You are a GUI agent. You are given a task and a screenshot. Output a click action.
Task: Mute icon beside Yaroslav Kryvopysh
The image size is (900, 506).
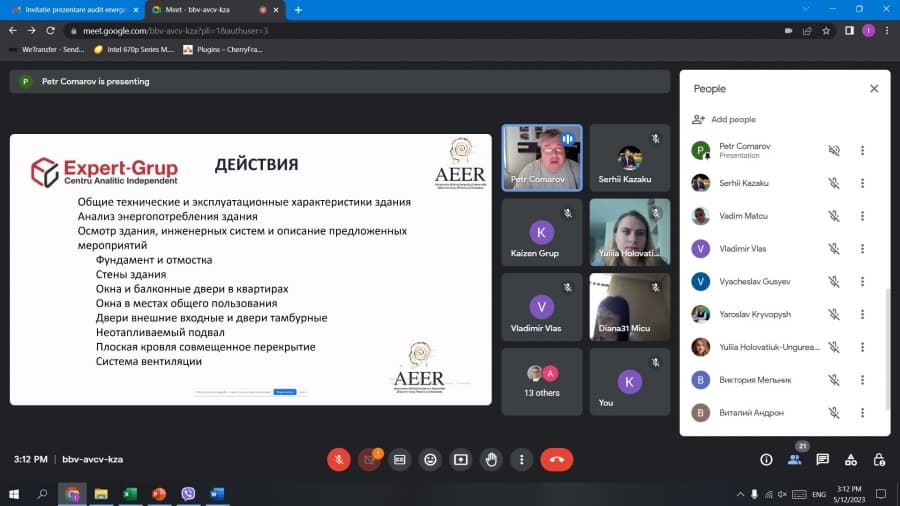(834, 314)
